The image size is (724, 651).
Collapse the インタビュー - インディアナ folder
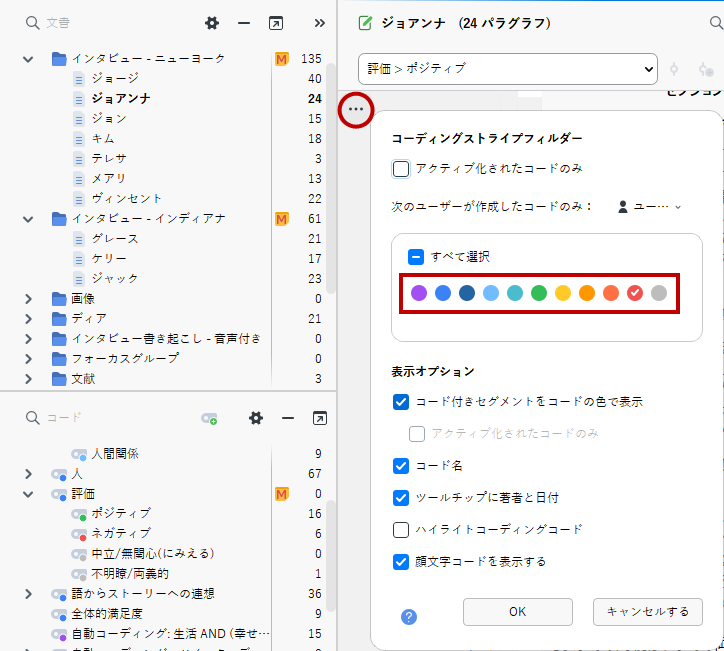point(29,219)
